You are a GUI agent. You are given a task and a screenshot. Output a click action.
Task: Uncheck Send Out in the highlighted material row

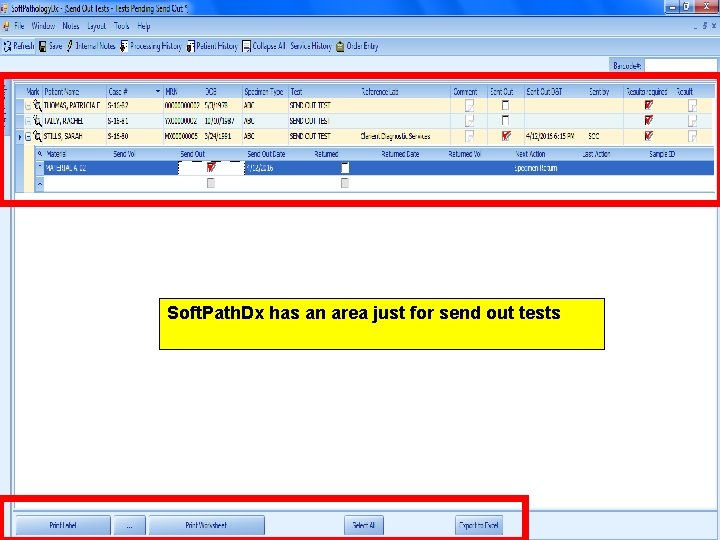(211, 168)
